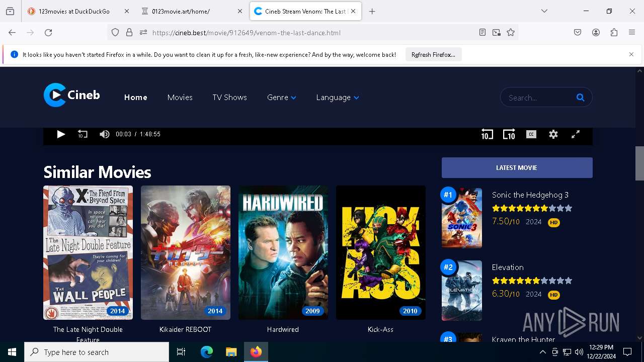Screen dimensions: 644x362
Task: Click the Refresh Firefox button
Action: point(433,55)
